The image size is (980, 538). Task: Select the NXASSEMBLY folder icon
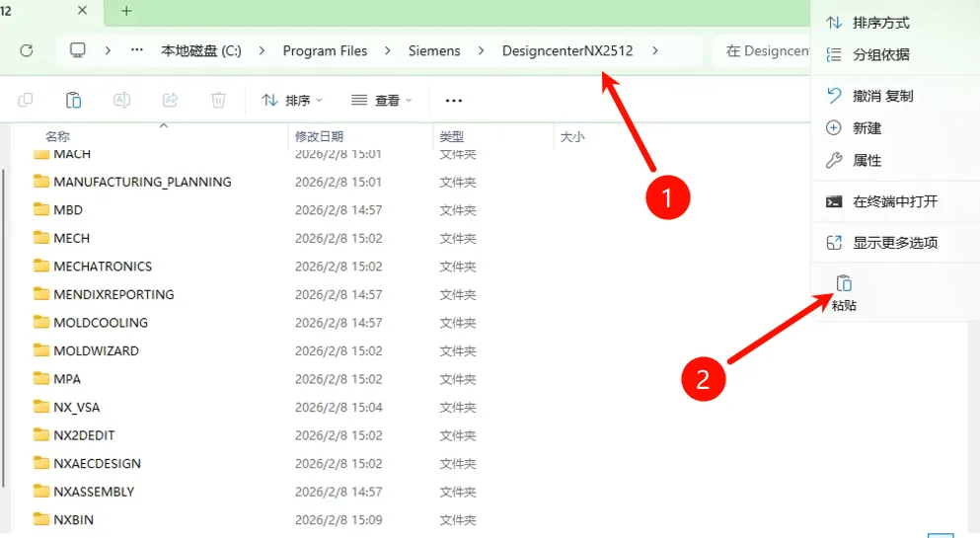point(41,492)
